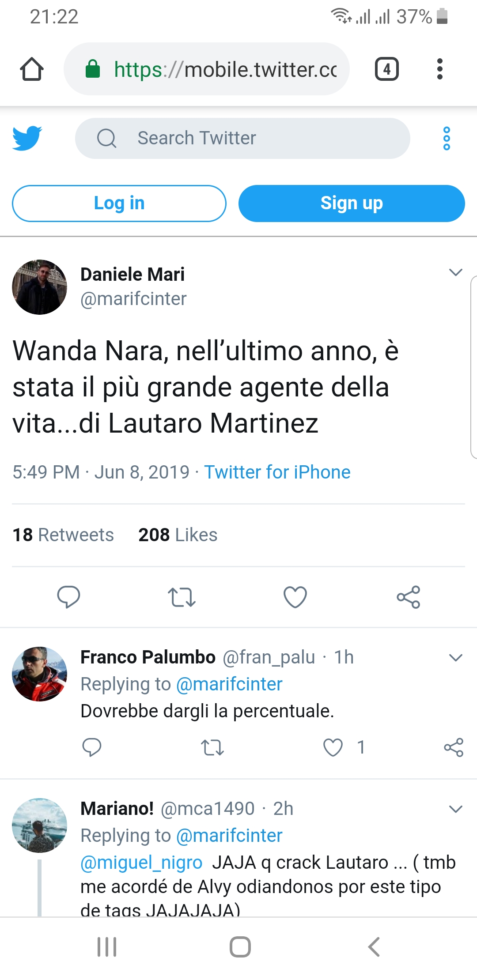The image size is (477, 980).
Task: Expand options chevron on Franco Palumbo's reply
Action: coord(455,657)
